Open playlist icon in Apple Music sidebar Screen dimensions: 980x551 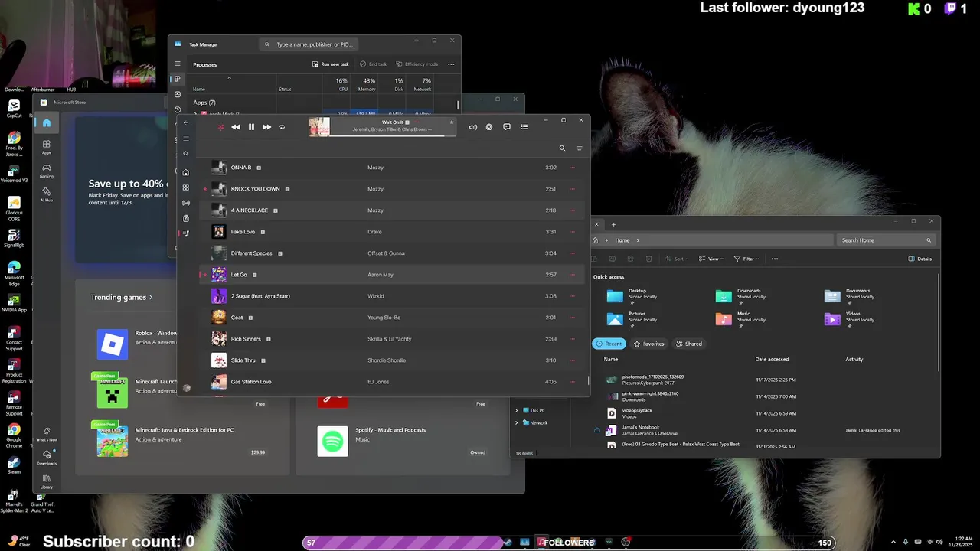(186, 234)
